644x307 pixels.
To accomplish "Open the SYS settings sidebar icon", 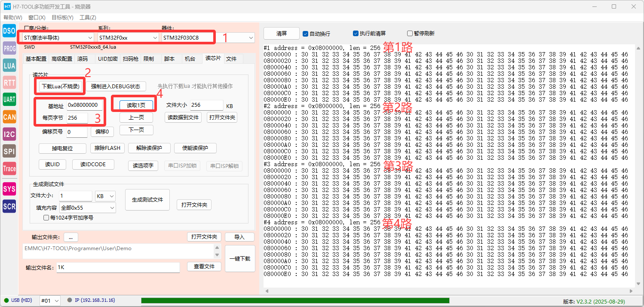I will point(9,189).
